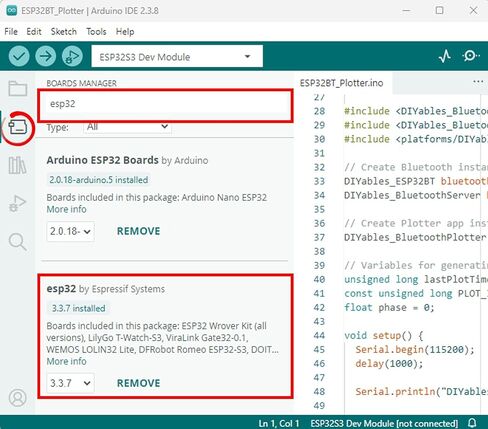Start Debugging with the play-bug button

[x=72, y=56]
